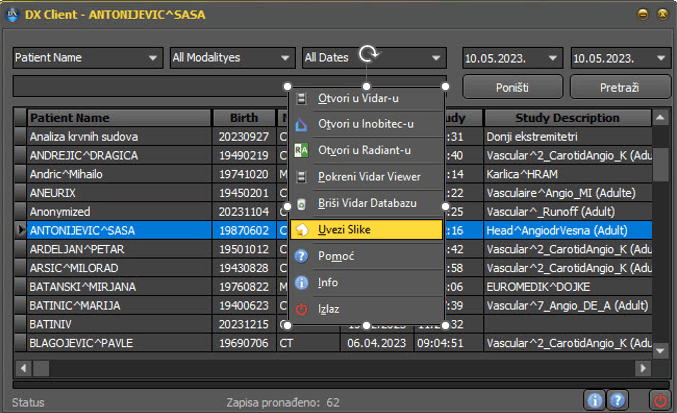Click the green Radiant icon in the context menu
Screen dimensions: 677x413
pos(302,150)
